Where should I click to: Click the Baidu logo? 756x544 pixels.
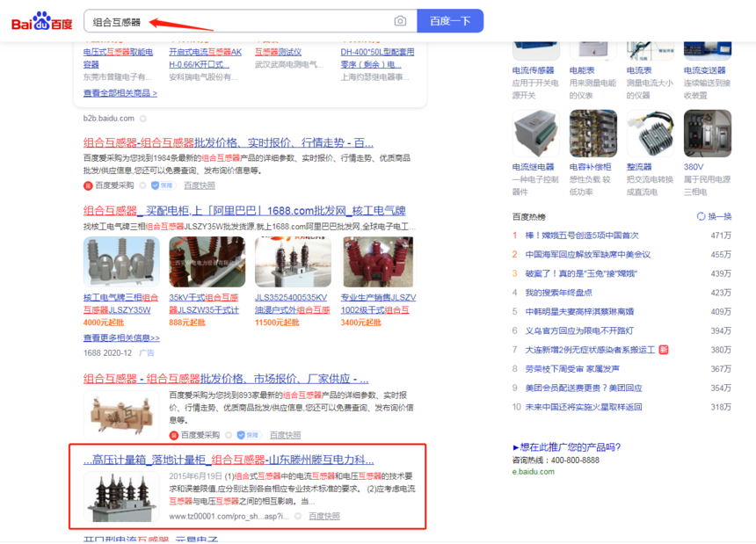click(x=42, y=21)
